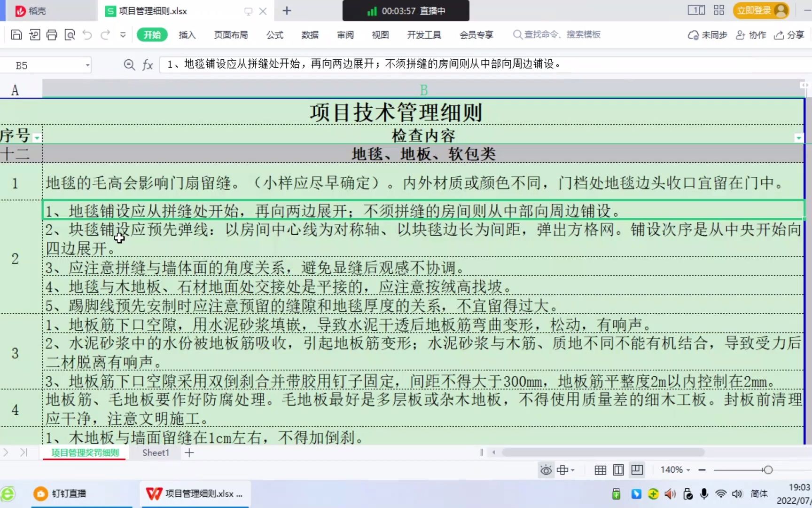Screen dimensions: 812x508
Task: Click the 分享 share button
Action: pyautogui.click(x=789, y=35)
